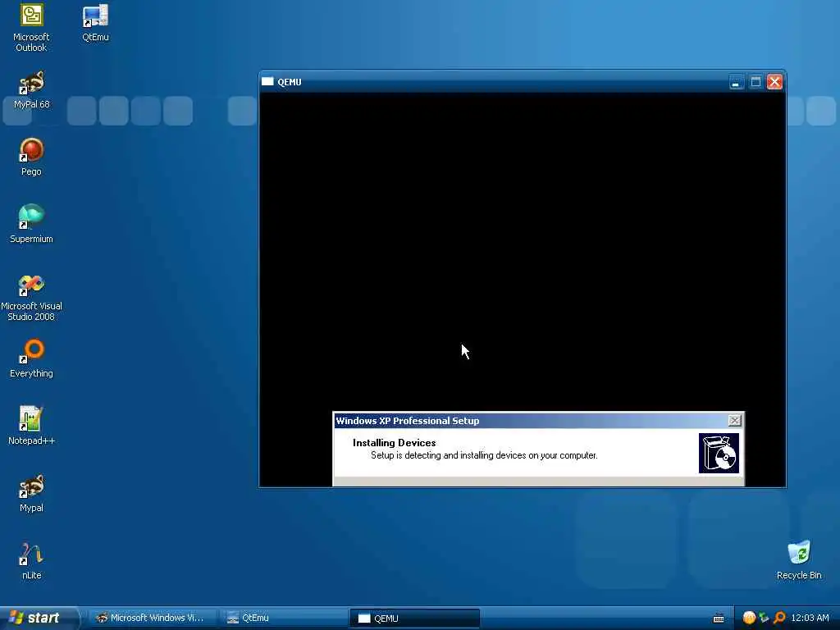Click the Everything search desktop icon
This screenshot has height=630, width=840.
(32, 358)
